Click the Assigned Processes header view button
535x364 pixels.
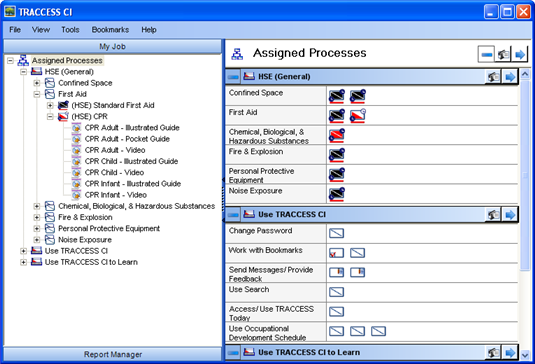503,54
